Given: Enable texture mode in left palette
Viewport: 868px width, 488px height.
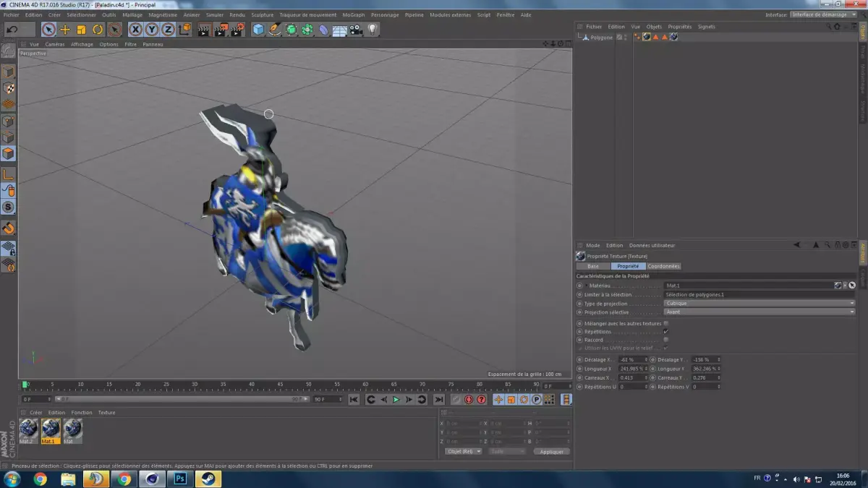Looking at the screenshot, I should pyautogui.click(x=9, y=88).
